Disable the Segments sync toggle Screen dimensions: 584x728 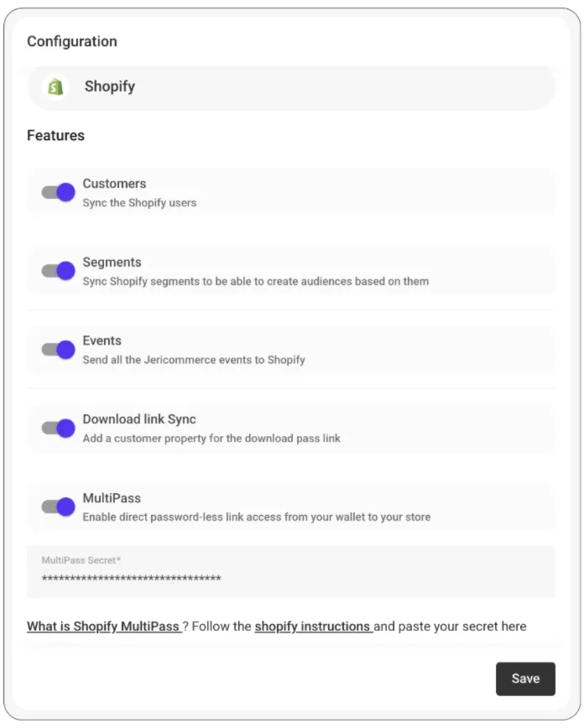59,271
